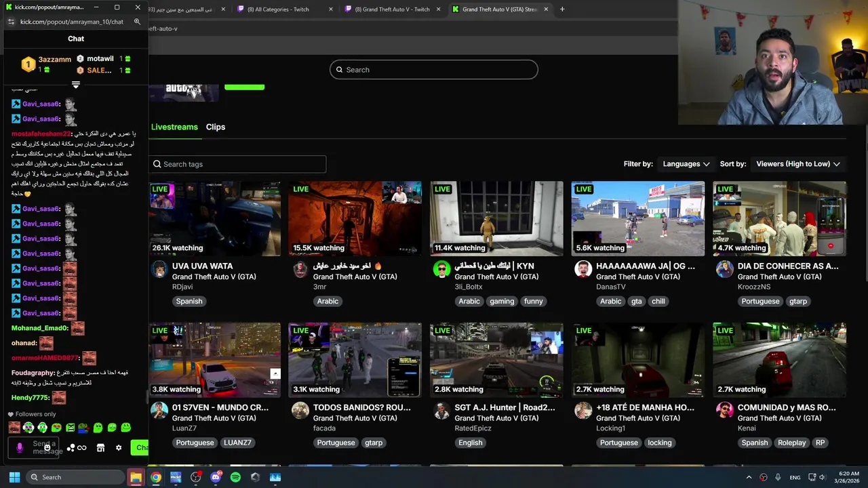The width and height of the screenshot is (868, 488).
Task: Switch to the Clips tab
Action: [216, 127]
